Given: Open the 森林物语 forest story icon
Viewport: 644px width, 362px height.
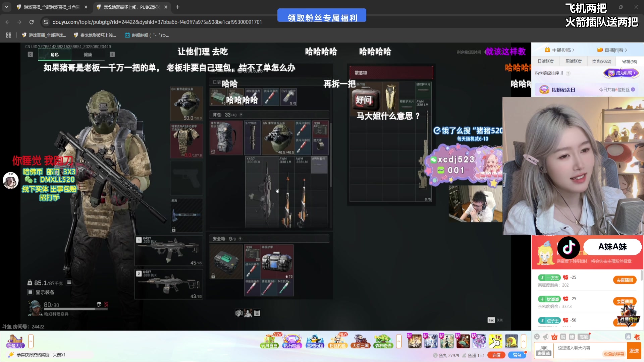Looking at the screenshot, I should 383,341.
